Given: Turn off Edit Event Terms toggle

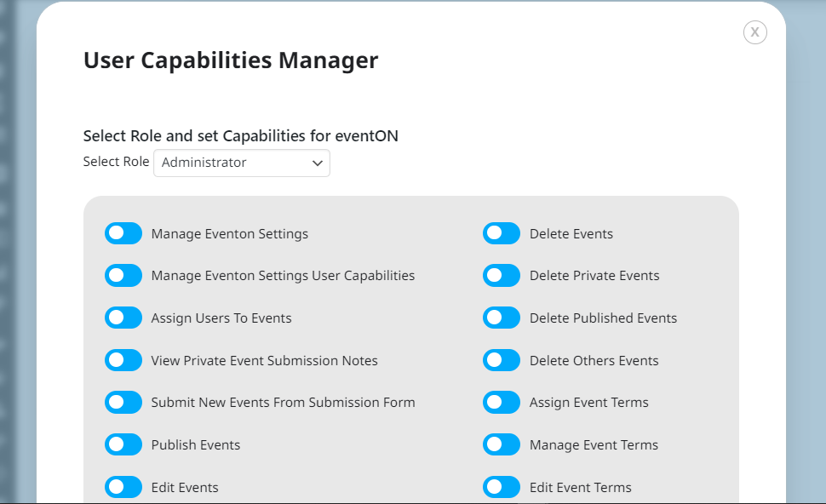Looking at the screenshot, I should pyautogui.click(x=502, y=487).
